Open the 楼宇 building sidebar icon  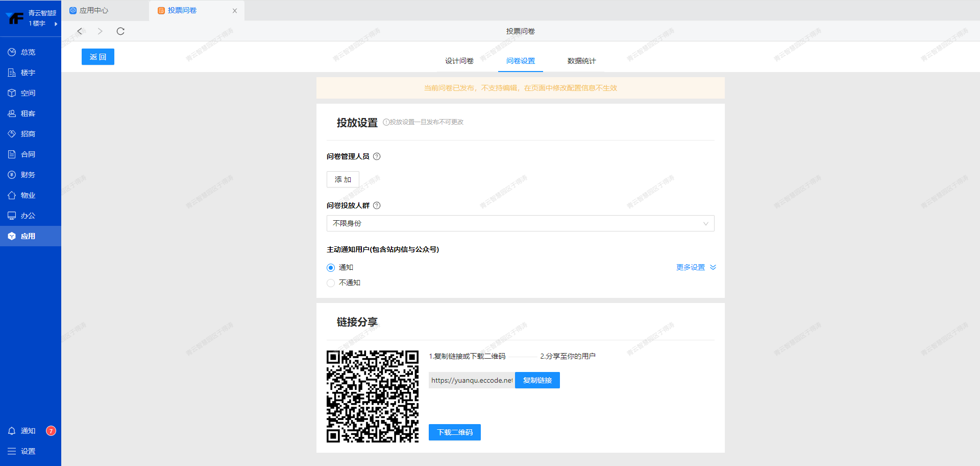pos(12,73)
